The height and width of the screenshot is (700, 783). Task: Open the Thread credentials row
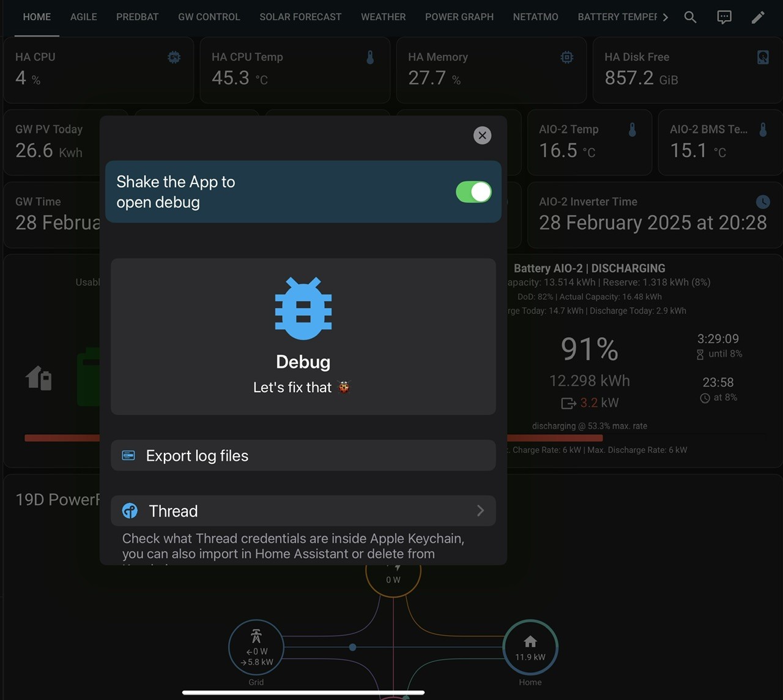[x=303, y=510]
